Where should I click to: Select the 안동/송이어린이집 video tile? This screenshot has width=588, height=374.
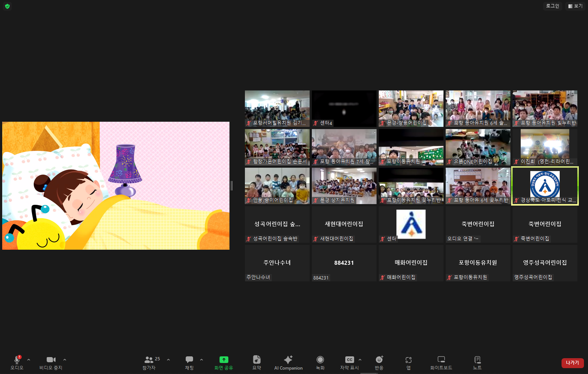tap(277, 186)
